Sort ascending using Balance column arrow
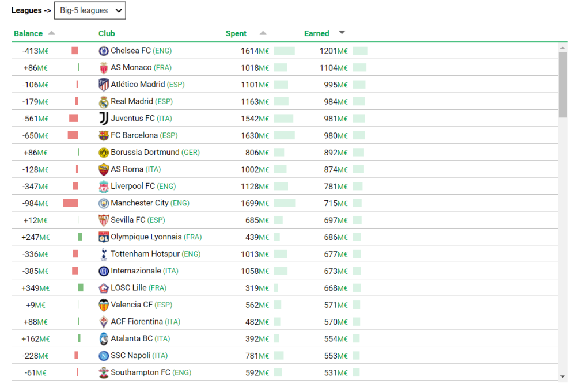Viewport: 576px width, 392px height. (51, 33)
